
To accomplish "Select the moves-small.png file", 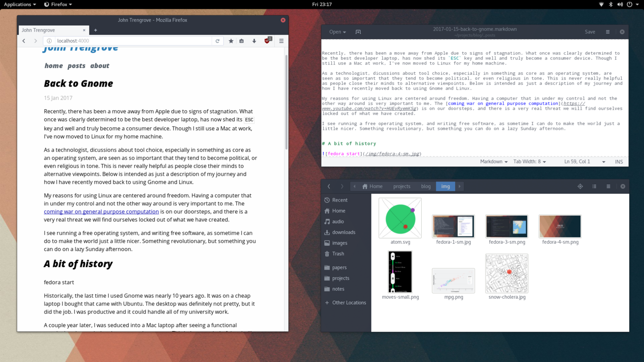I will 400,271.
